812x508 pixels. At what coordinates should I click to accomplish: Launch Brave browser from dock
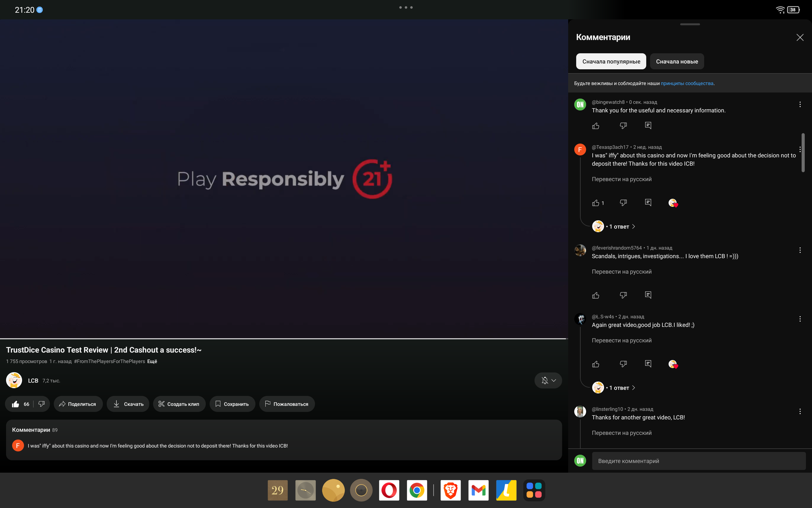(451, 490)
